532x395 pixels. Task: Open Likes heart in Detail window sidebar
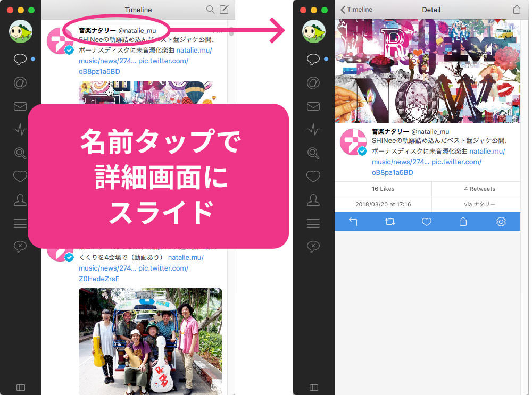313,177
